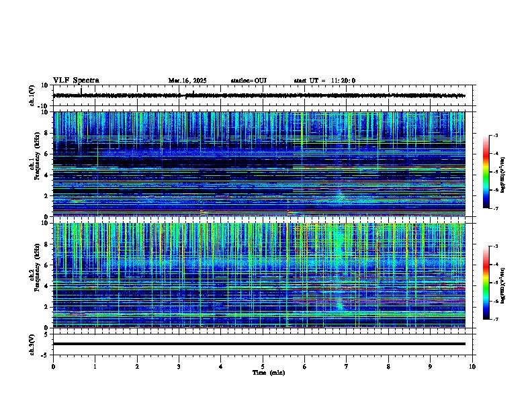Click tick "7" on the Time axis
This screenshot has width=532, height=411.
[x=347, y=367]
